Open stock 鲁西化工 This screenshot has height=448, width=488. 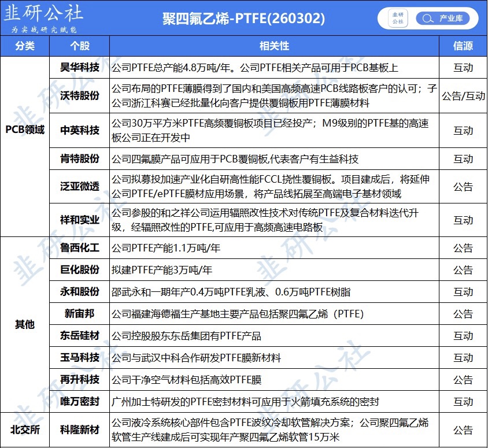(x=80, y=248)
